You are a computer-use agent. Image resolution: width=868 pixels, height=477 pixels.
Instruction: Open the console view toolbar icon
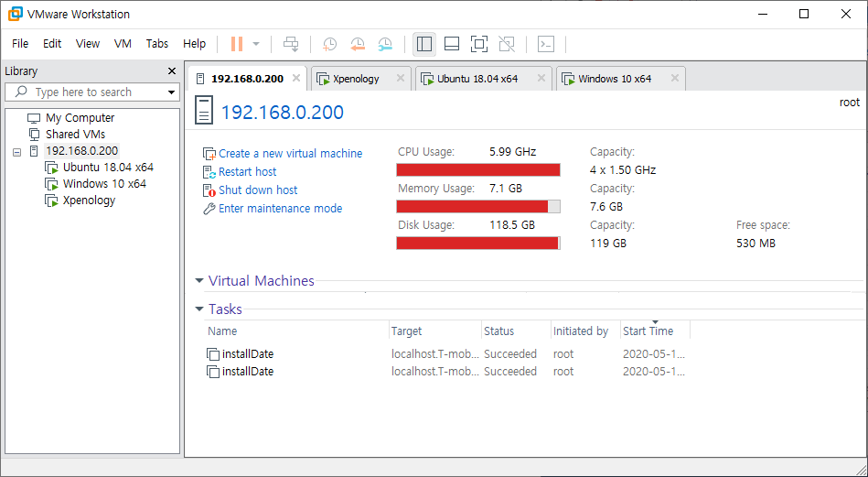(x=546, y=44)
